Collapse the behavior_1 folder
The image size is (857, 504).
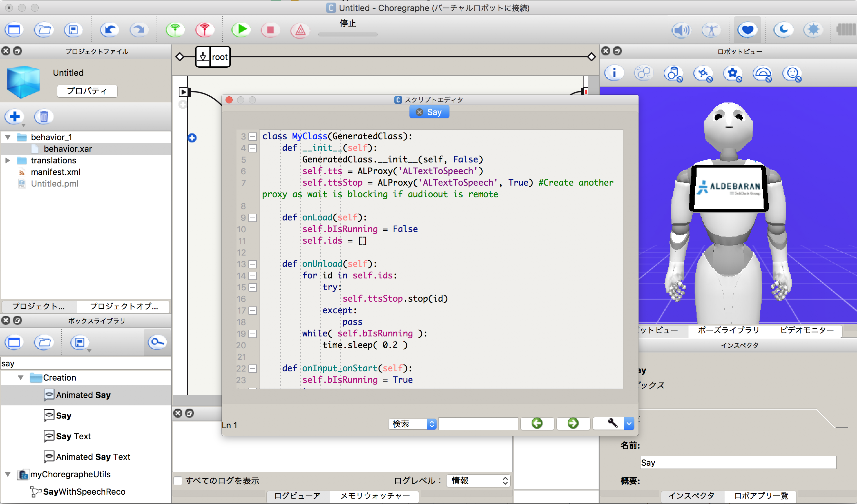tap(7, 137)
